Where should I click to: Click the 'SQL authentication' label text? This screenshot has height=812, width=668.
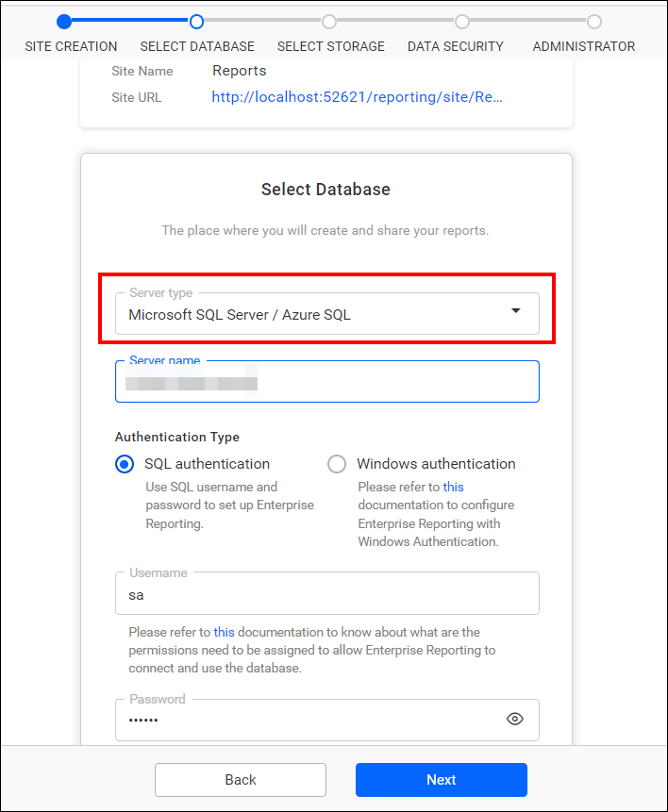[208, 464]
